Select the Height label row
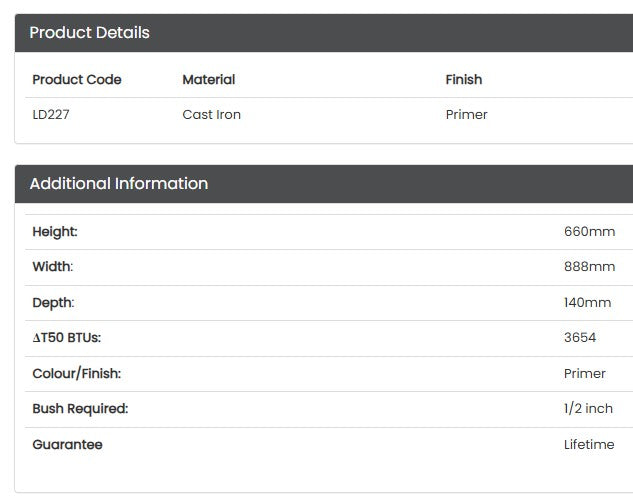The height and width of the screenshot is (499, 633). pyautogui.click(x=329, y=232)
